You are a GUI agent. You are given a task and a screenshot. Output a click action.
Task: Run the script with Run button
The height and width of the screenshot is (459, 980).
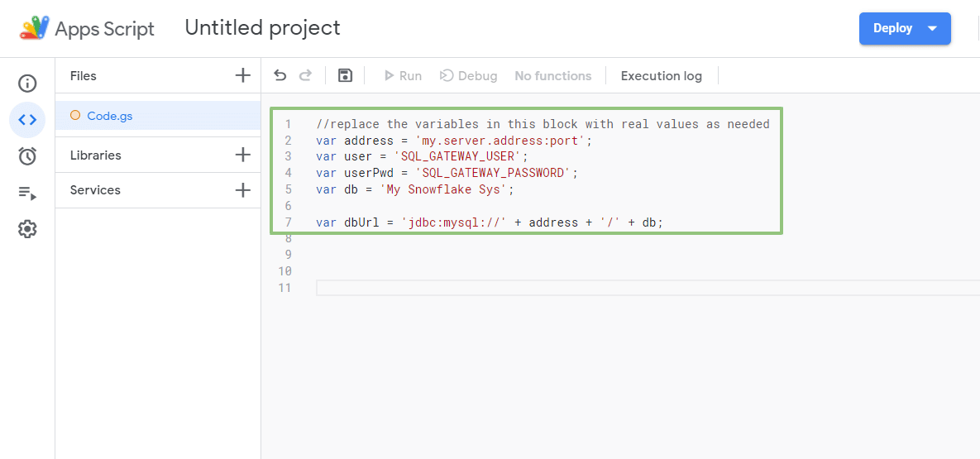pos(402,76)
